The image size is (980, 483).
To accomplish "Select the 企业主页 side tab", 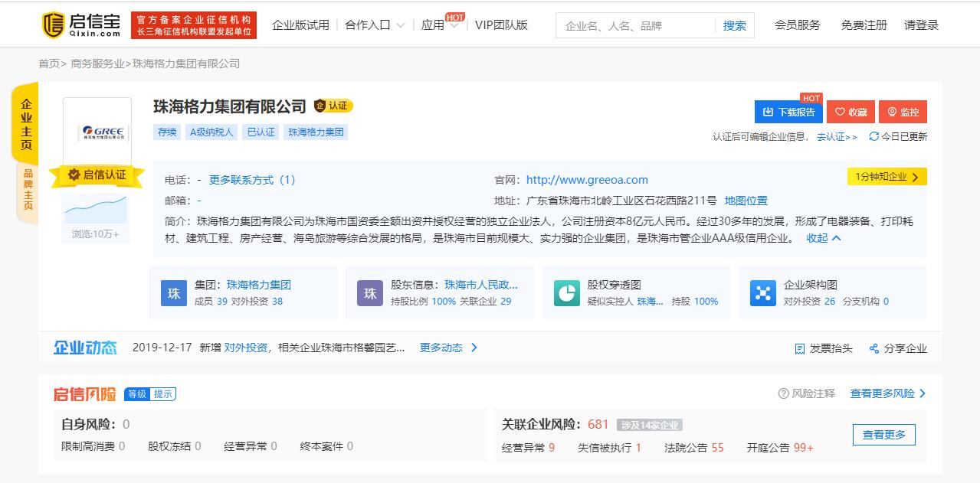I will 26,124.
